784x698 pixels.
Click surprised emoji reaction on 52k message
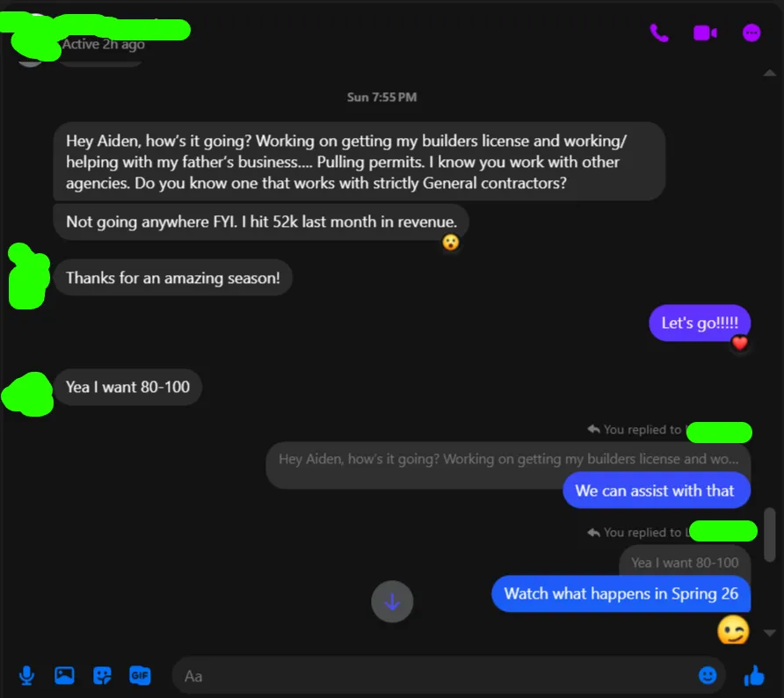[x=451, y=243]
